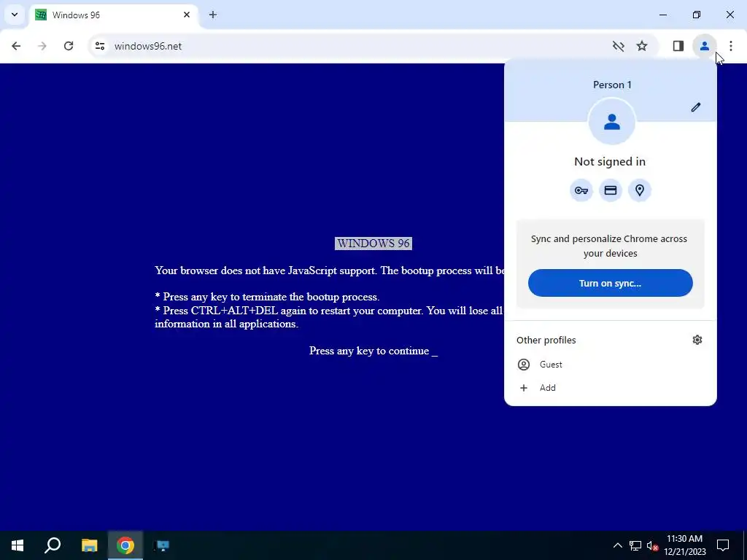
Task: Click the highlighted WINDOWS 96 heading
Action: tap(373, 244)
